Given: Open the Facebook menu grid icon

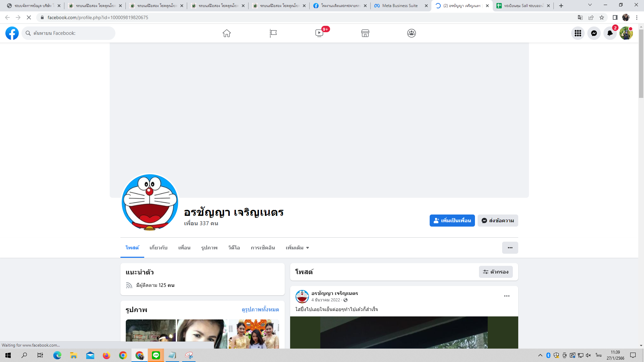Looking at the screenshot, I should pos(578,33).
